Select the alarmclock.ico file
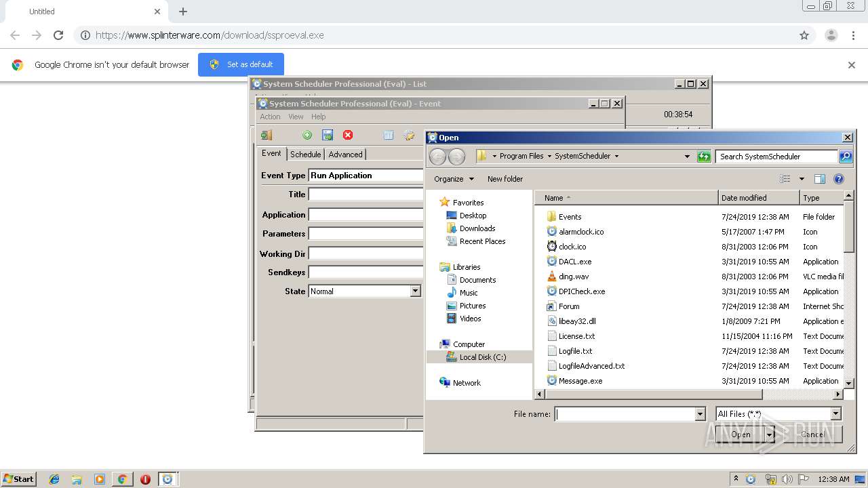This screenshot has height=488, width=868. [581, 232]
